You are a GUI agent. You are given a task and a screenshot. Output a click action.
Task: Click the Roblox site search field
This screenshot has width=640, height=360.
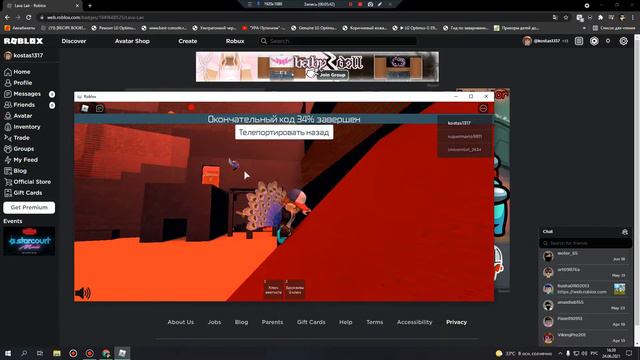[x=338, y=41]
